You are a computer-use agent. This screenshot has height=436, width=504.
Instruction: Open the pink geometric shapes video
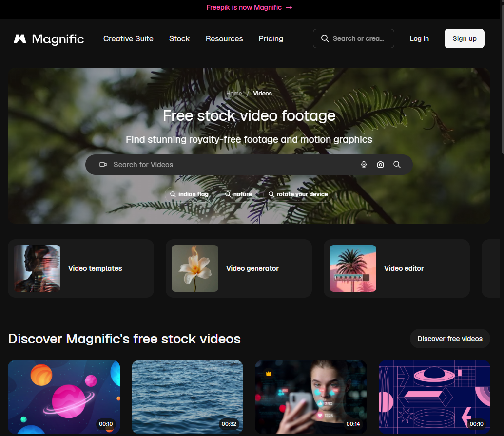[435, 397]
